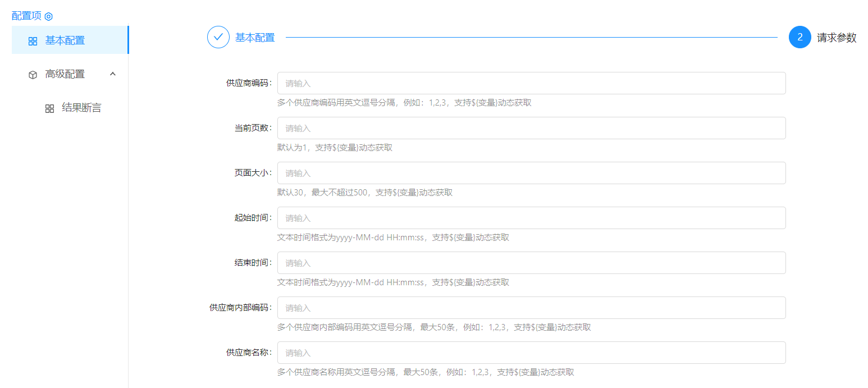Click into the 供应商名称 input field

pyautogui.click(x=531, y=353)
